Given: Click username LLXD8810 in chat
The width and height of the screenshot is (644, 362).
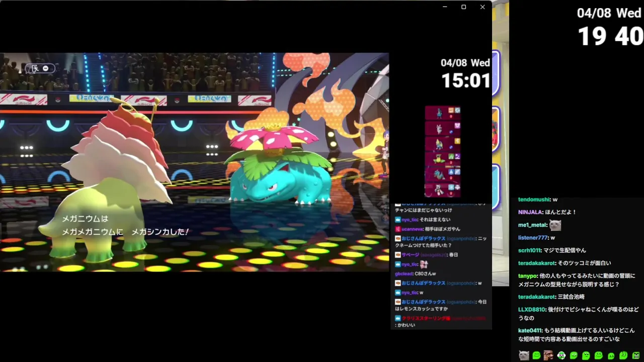Looking at the screenshot, I should [532, 310].
